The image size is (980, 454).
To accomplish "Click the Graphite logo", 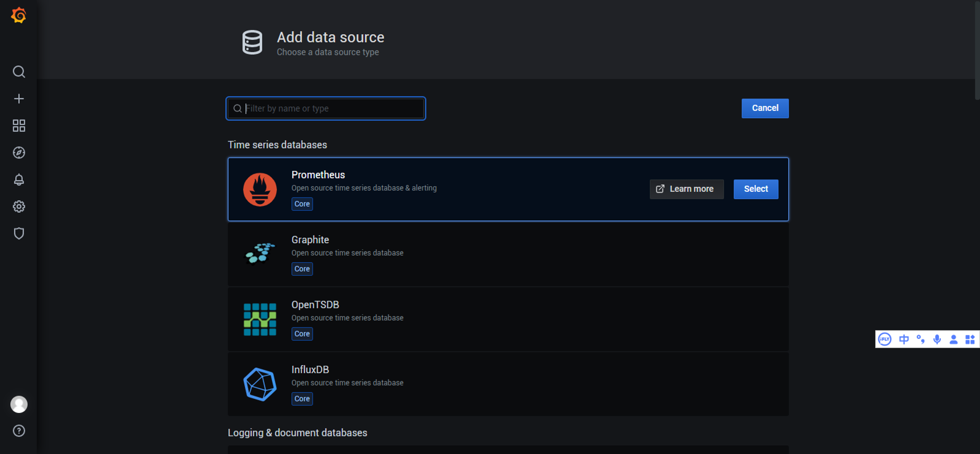I will click(x=260, y=253).
